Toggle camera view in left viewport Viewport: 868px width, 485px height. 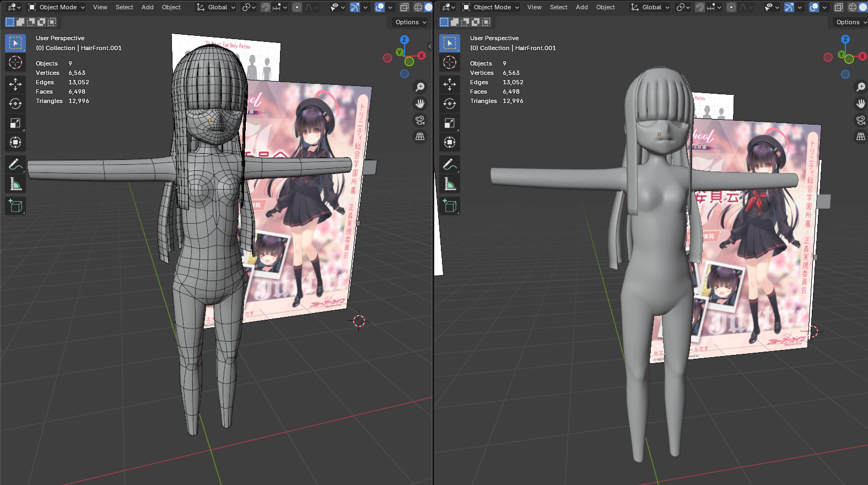tap(420, 120)
